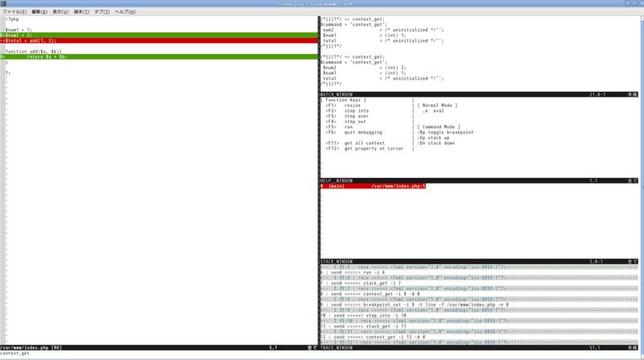644x360 pixels.
Task: Click the '<F3> step over' help line
Action: pos(347,116)
